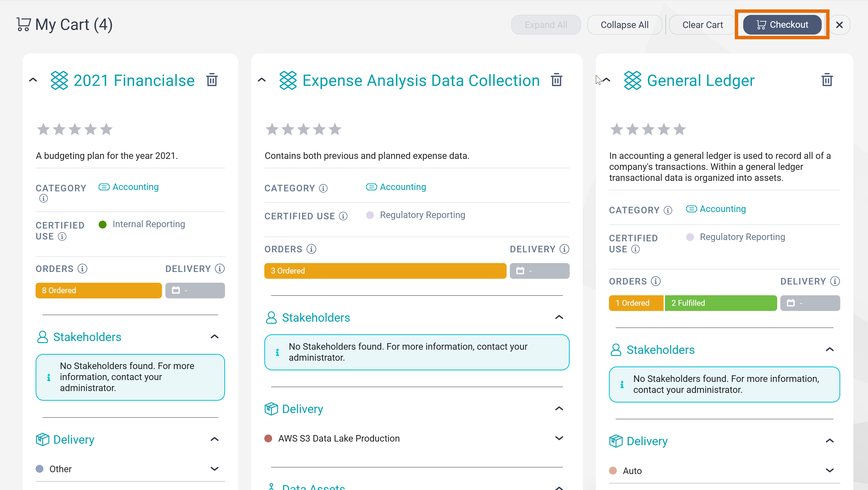Screen dimensions: 868x490
Task: Click Regulatory Reporting label in Expense Analysis card
Action: tap(423, 215)
